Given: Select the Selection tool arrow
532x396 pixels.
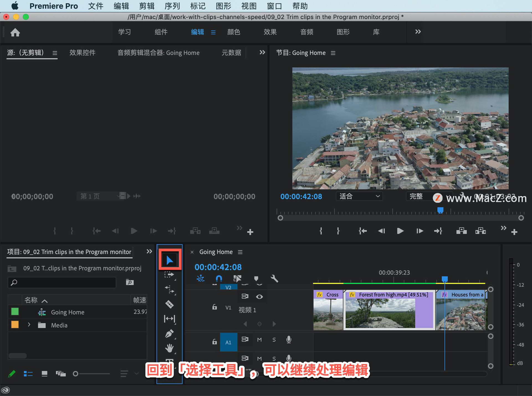Looking at the screenshot, I should click(x=170, y=260).
